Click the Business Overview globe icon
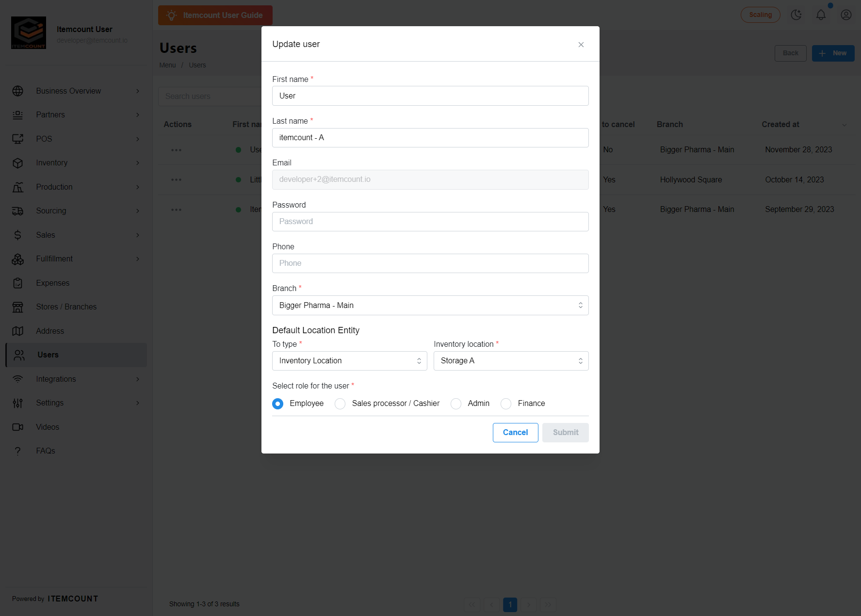 coord(18,91)
